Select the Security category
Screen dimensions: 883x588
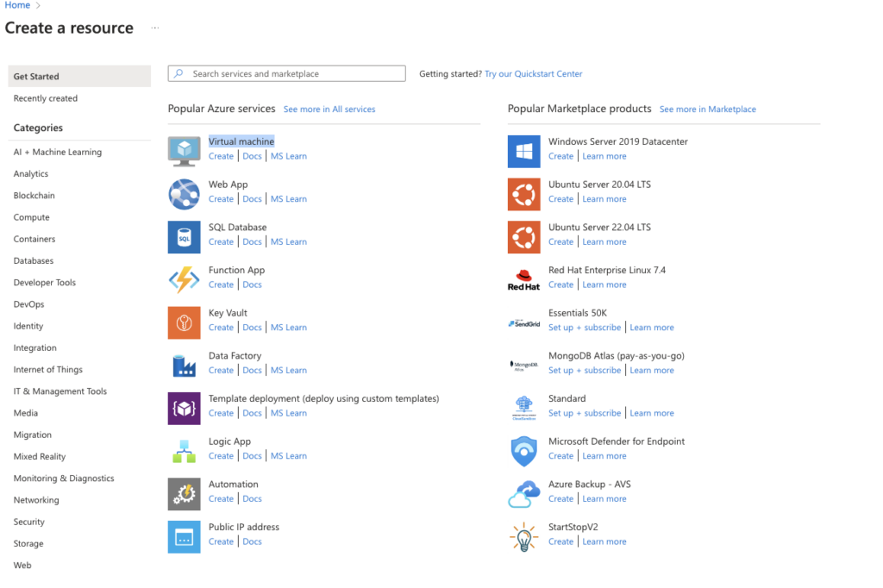coord(29,522)
